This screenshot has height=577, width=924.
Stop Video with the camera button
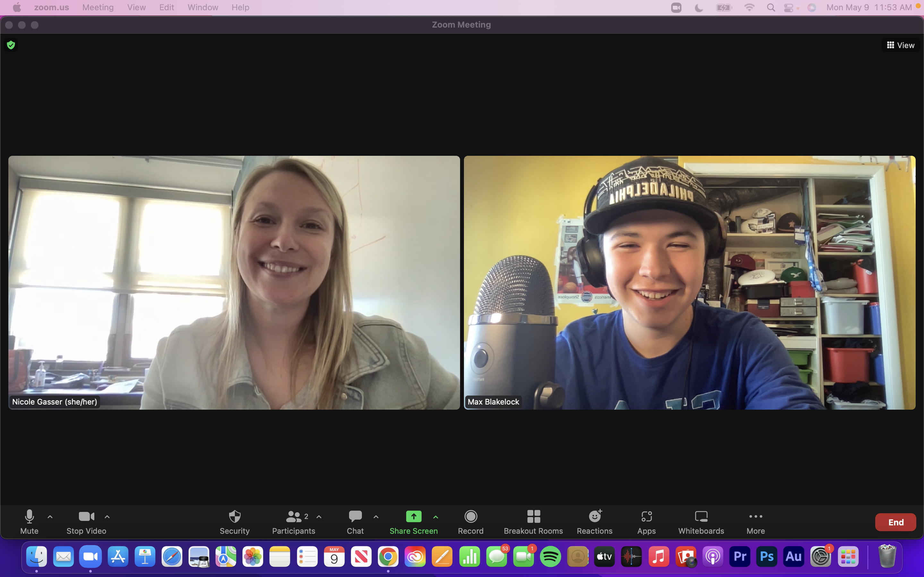pyautogui.click(x=86, y=522)
